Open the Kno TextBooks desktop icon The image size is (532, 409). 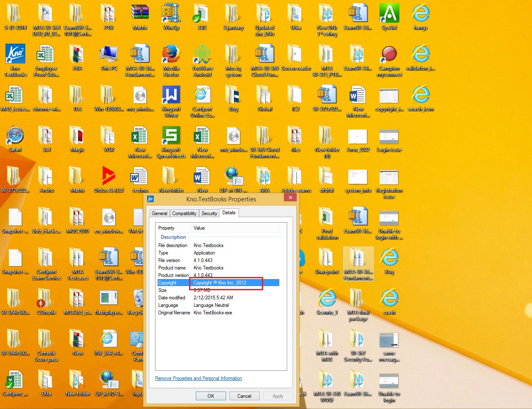pos(15,61)
